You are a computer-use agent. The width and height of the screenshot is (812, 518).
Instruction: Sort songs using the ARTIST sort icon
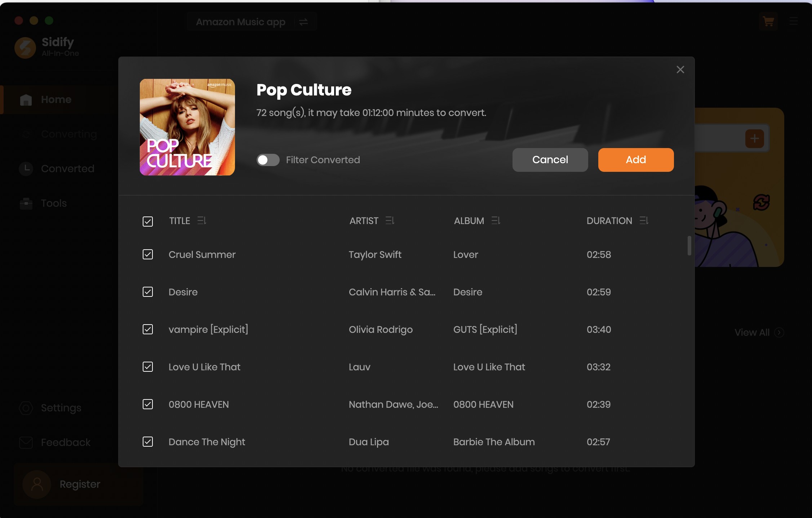point(390,220)
